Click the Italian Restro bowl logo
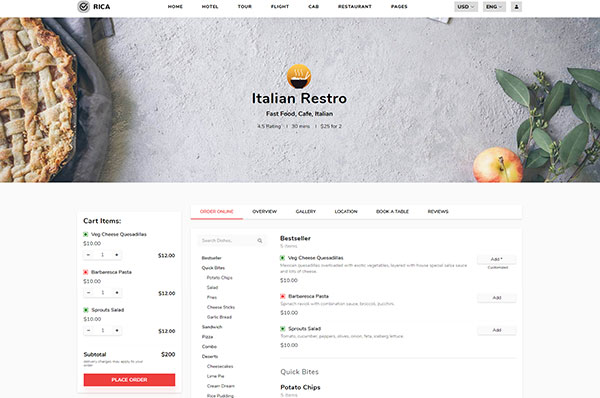The width and height of the screenshot is (600, 398). [299, 77]
